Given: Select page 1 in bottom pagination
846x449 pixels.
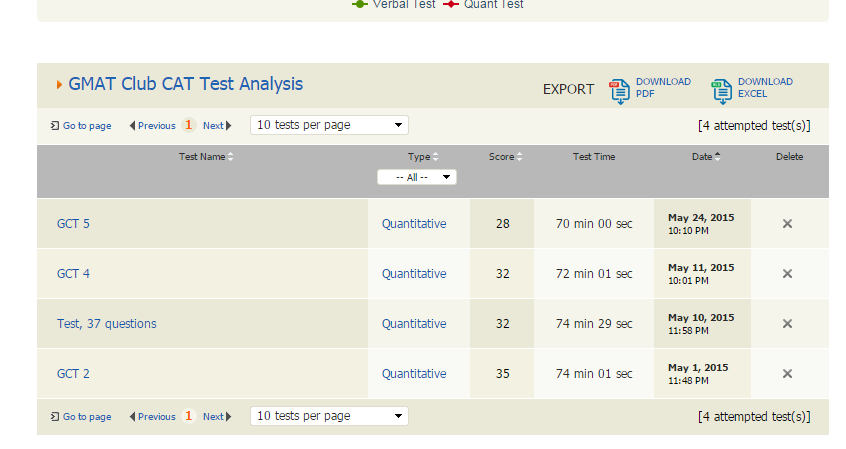Looking at the screenshot, I should point(188,416).
